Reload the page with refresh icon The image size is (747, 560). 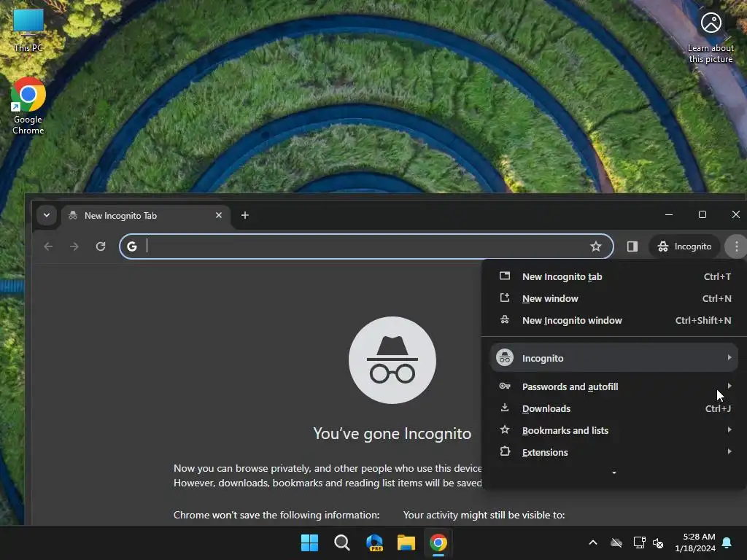[x=101, y=246]
